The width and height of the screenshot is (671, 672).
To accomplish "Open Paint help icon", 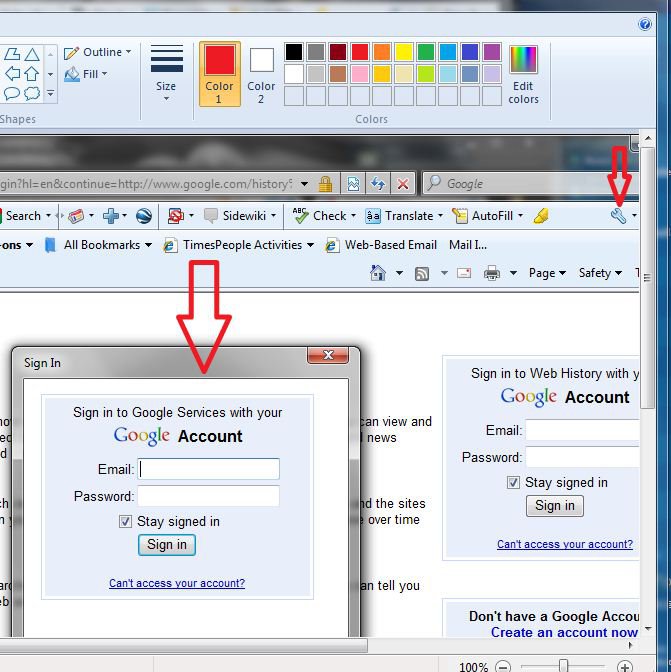I will tap(644, 24).
